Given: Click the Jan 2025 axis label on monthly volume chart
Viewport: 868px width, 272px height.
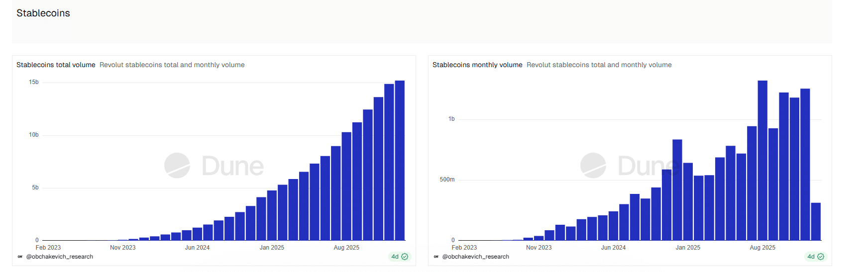Looking at the screenshot, I should (x=688, y=248).
